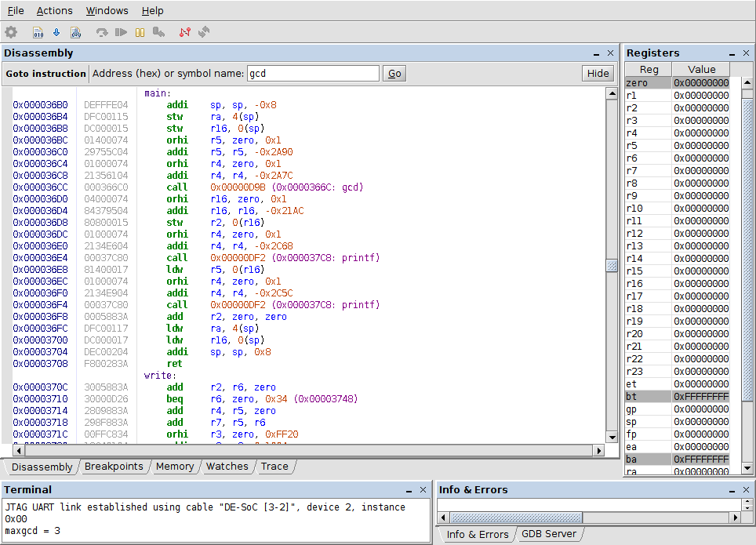Switch to the Watches tab
Image resolution: width=756 pixels, height=545 pixels.
pyautogui.click(x=227, y=467)
